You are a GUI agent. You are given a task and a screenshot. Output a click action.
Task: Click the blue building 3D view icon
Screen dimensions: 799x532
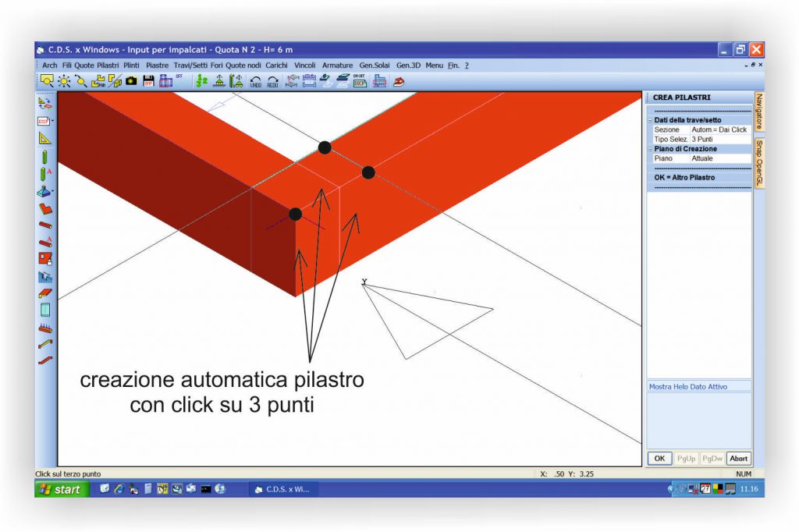[x=379, y=80]
